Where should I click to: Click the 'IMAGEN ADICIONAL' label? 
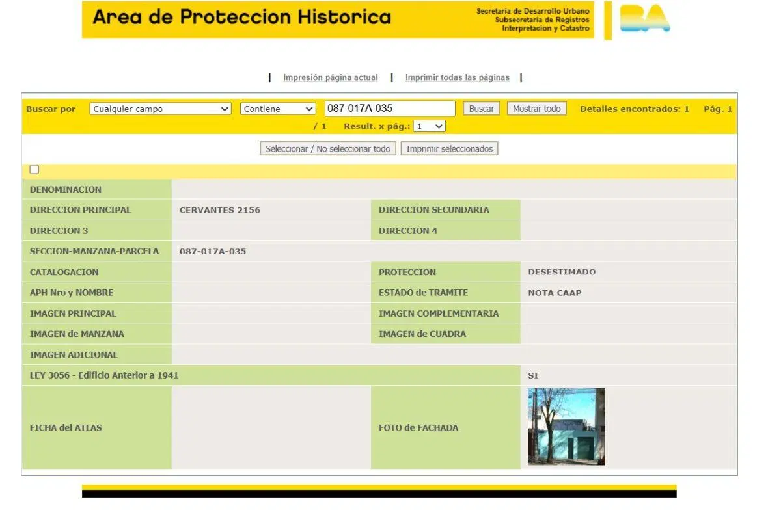point(74,355)
